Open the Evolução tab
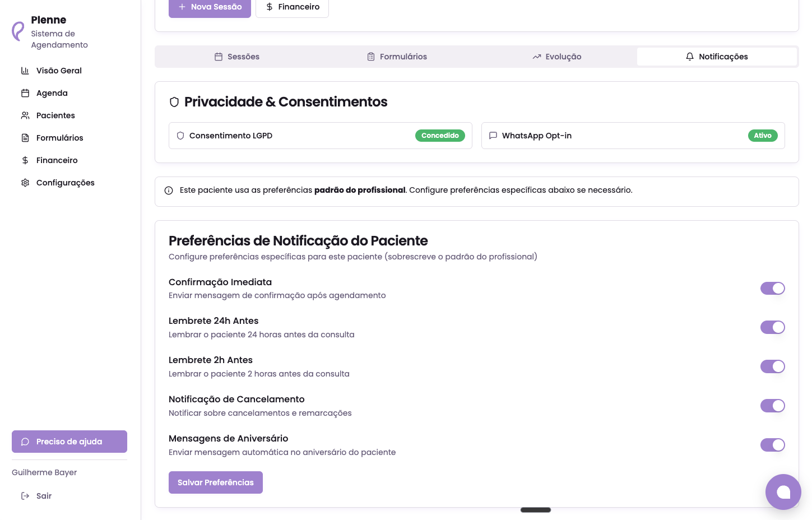The height and width of the screenshot is (520, 812). [x=557, y=57]
